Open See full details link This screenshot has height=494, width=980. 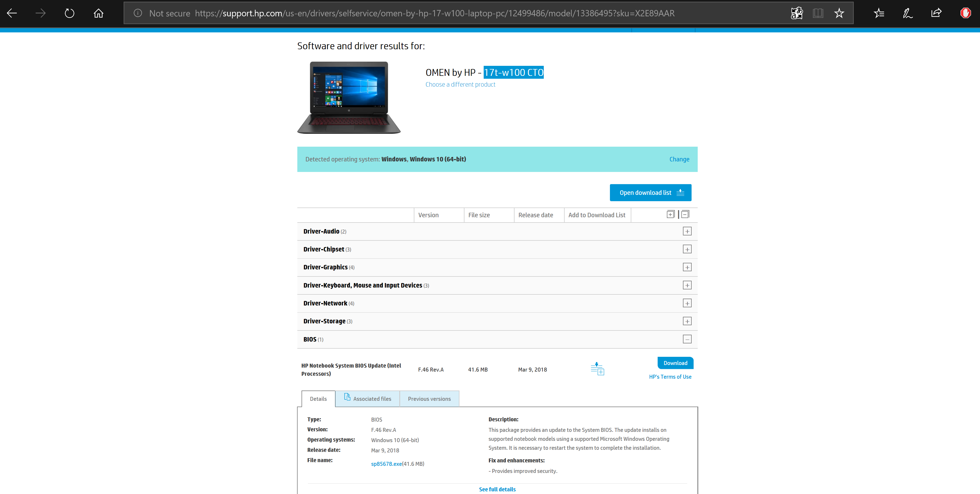(497, 490)
